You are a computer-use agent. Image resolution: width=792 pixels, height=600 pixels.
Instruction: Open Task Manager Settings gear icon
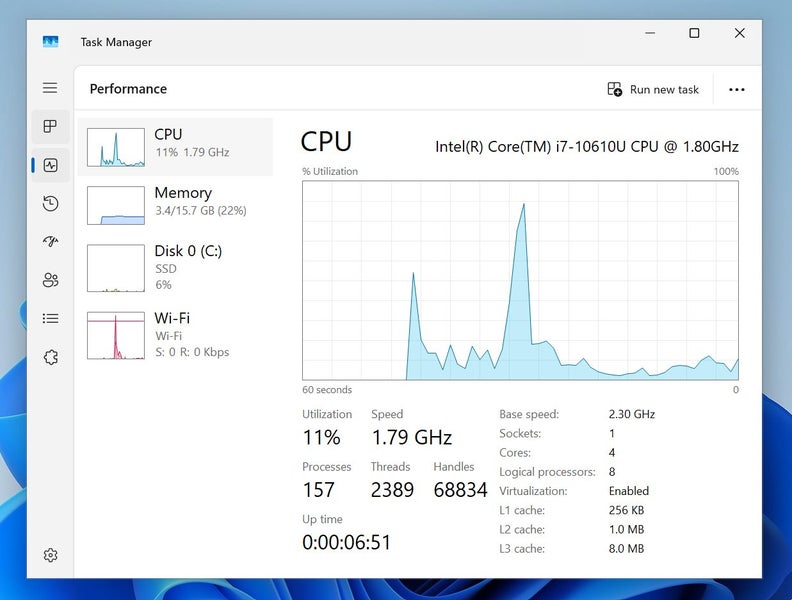[x=50, y=555]
